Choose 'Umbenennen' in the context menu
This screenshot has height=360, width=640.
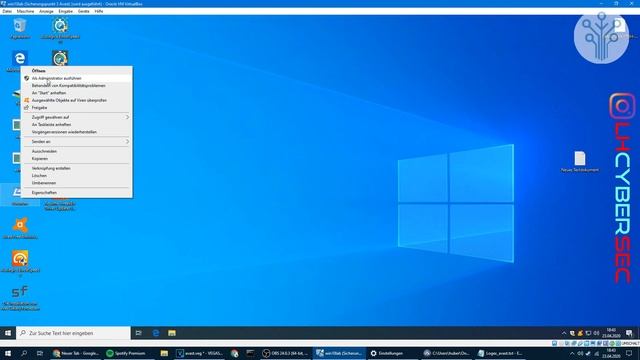pyautogui.click(x=77, y=183)
